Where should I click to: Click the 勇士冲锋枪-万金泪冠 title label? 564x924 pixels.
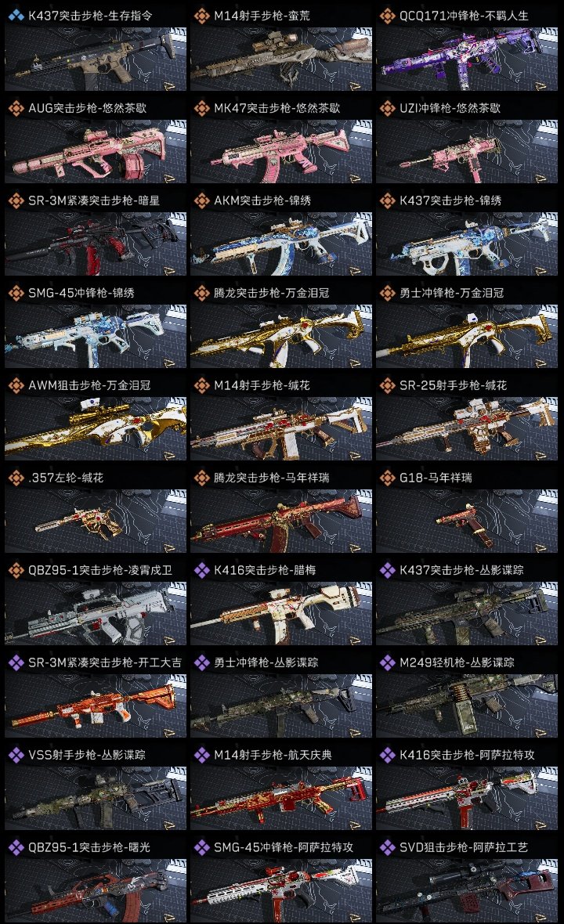tap(451, 293)
